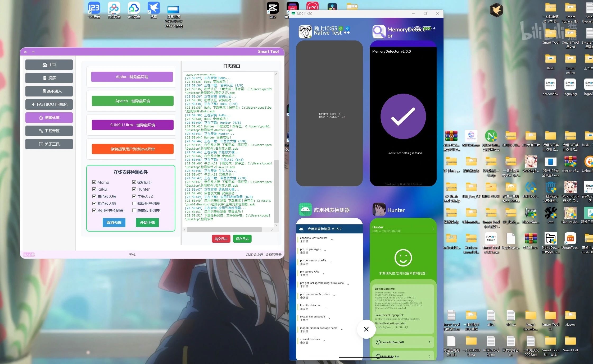Click CMD命令行 in the status bar

coord(254,255)
